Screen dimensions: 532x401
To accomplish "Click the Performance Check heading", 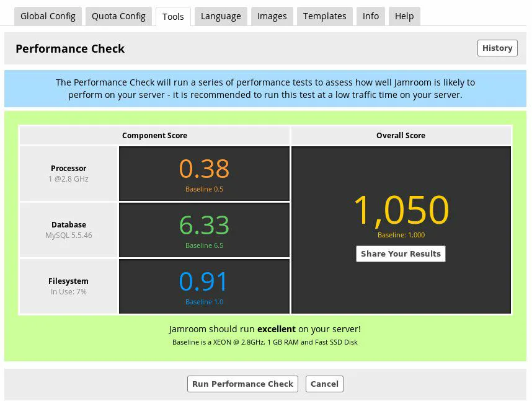I will (70, 48).
